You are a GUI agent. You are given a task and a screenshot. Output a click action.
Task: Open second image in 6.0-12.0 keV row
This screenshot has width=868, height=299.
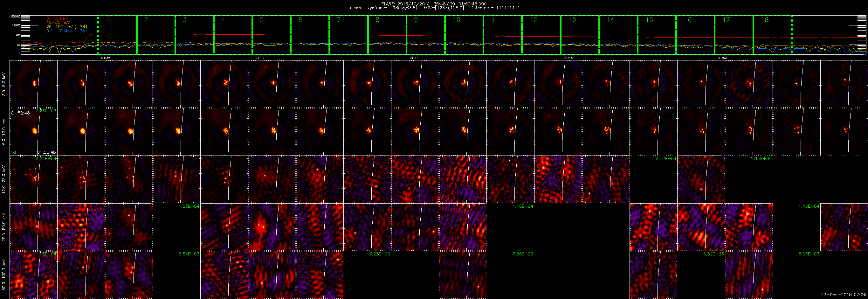(x=81, y=132)
